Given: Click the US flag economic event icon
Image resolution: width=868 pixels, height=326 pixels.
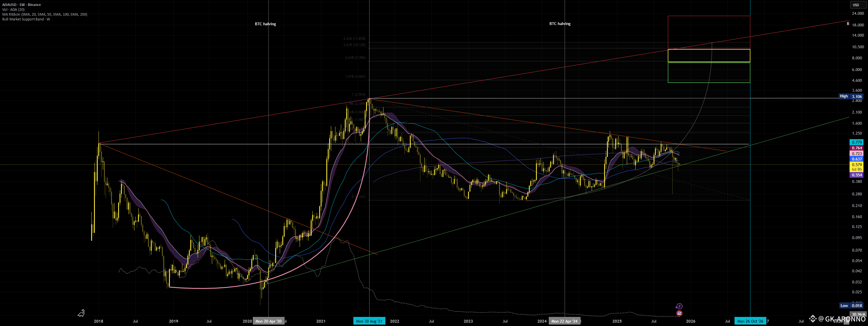Looking at the screenshot, I should [679, 313].
